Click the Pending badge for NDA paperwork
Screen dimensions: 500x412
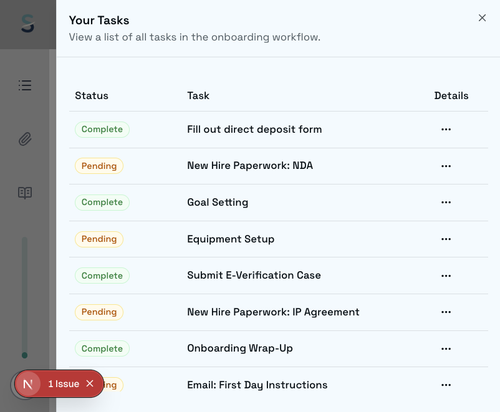click(99, 166)
